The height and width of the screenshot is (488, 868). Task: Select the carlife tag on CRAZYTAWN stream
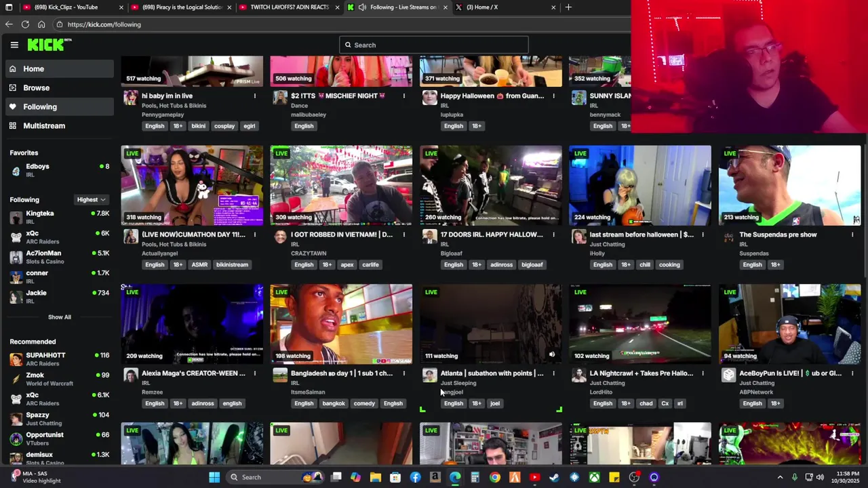coord(370,264)
